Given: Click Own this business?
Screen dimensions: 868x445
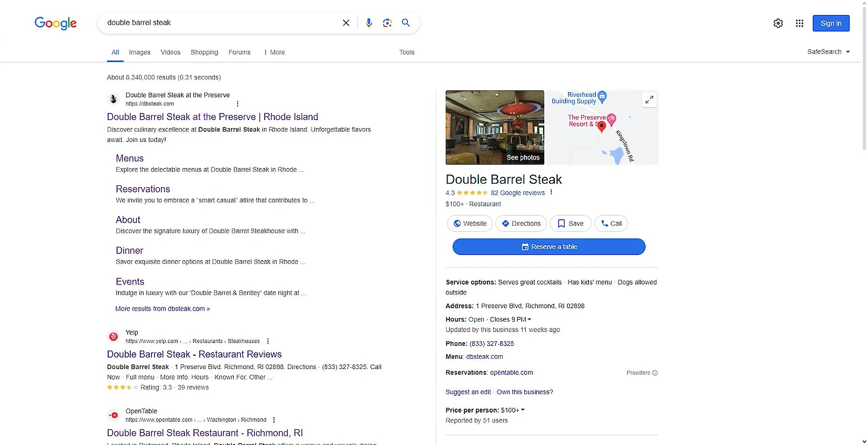Looking at the screenshot, I should [x=525, y=392].
